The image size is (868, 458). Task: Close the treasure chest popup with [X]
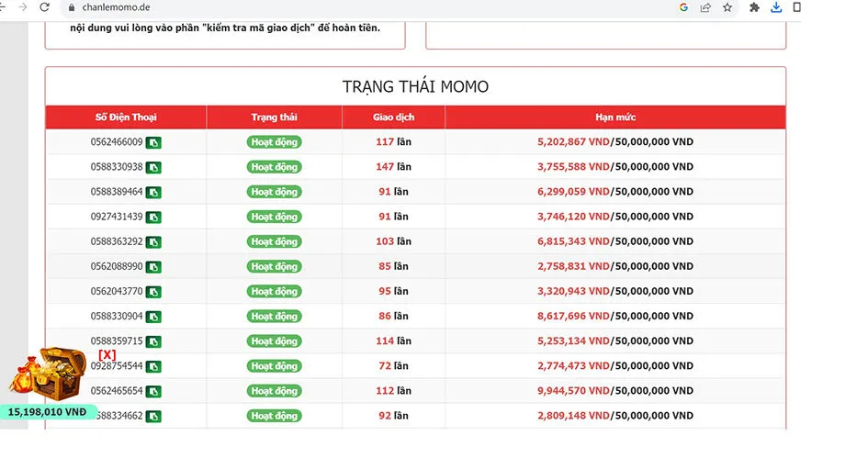(107, 354)
